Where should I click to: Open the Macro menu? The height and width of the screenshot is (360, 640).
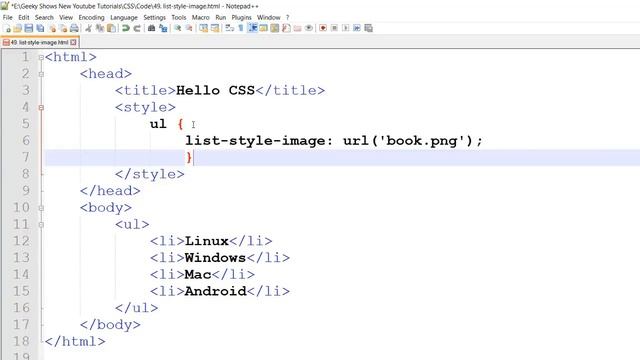point(200,18)
